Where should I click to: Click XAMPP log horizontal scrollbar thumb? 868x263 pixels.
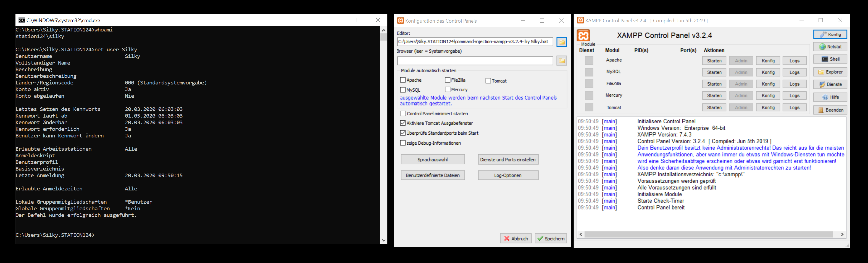click(709, 234)
